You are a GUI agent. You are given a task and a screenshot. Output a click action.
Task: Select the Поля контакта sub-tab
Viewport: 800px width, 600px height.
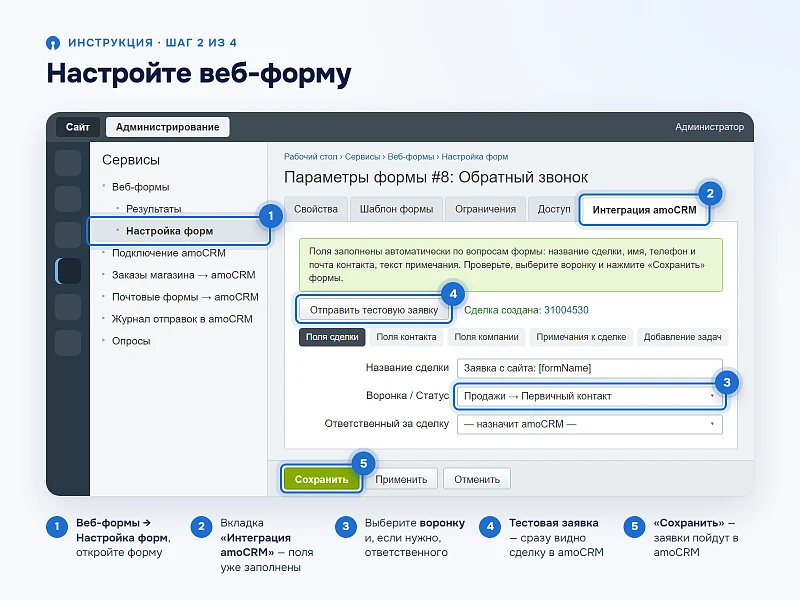click(x=406, y=337)
